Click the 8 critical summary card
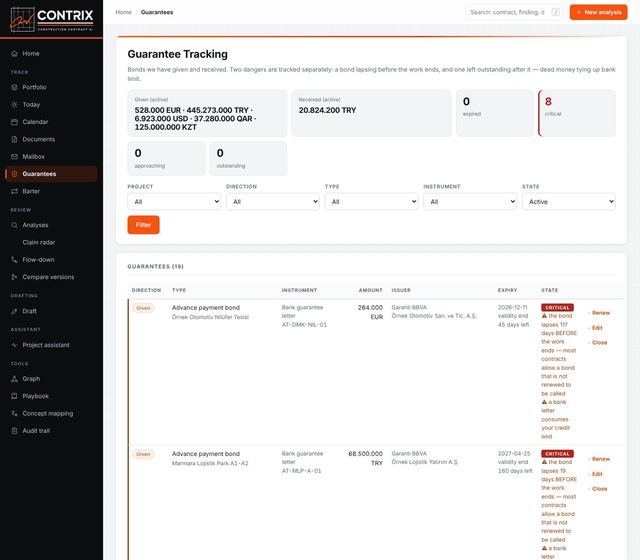 coord(577,113)
